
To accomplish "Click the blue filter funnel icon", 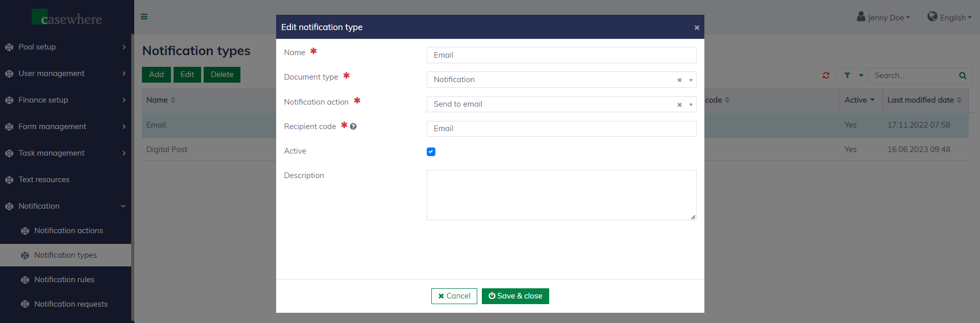I will tap(847, 76).
